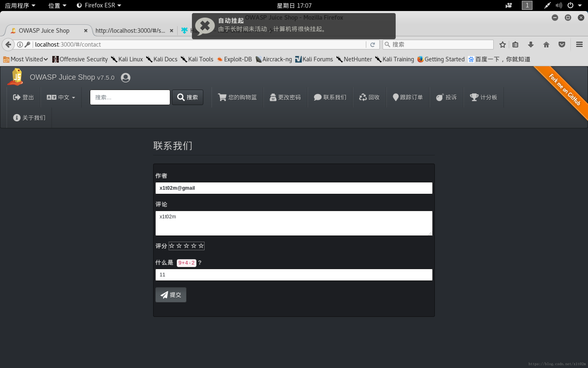Open 联系我们 contact page link
Viewport: 588px width, 368px height.
[x=330, y=97]
